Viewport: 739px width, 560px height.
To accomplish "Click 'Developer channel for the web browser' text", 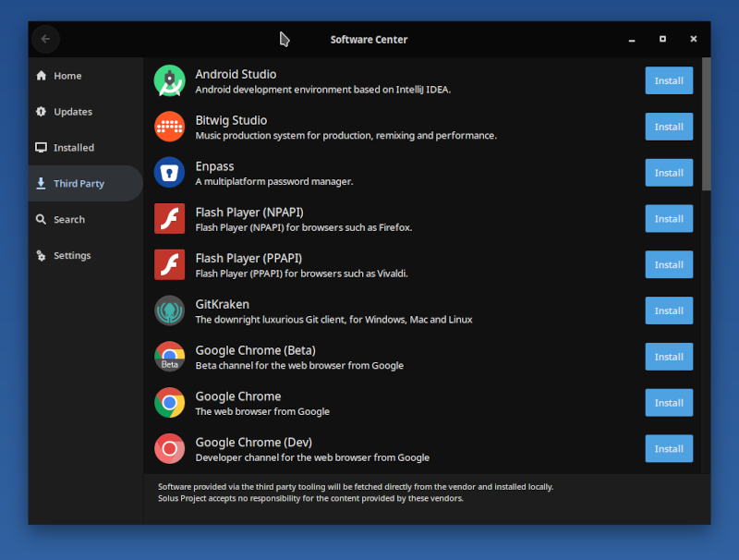I will tap(312, 457).
